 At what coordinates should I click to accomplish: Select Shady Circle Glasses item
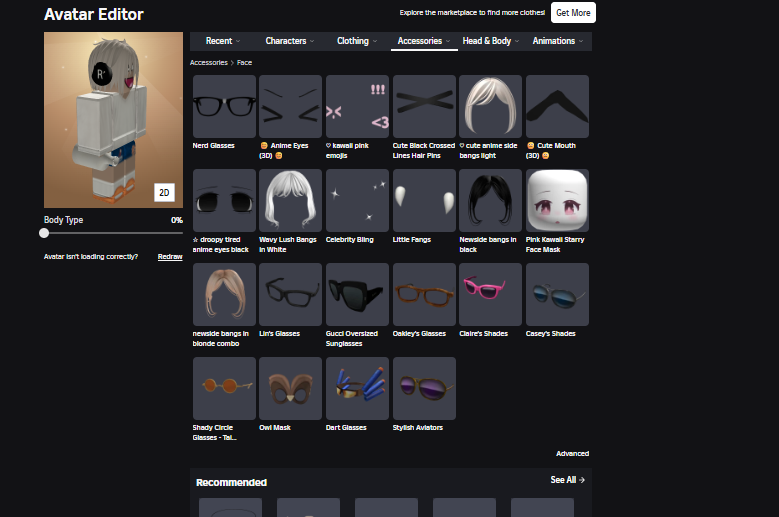(x=224, y=388)
